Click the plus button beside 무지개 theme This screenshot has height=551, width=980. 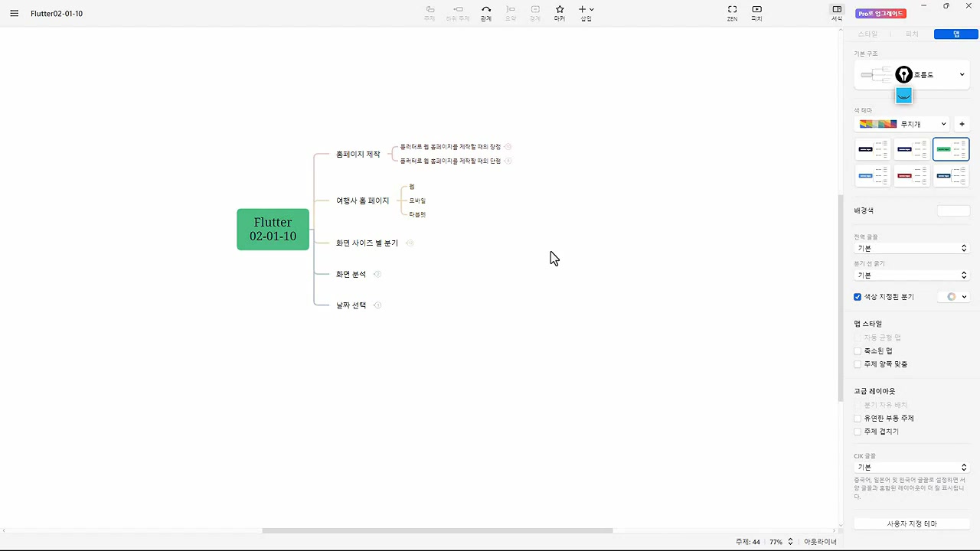click(962, 124)
